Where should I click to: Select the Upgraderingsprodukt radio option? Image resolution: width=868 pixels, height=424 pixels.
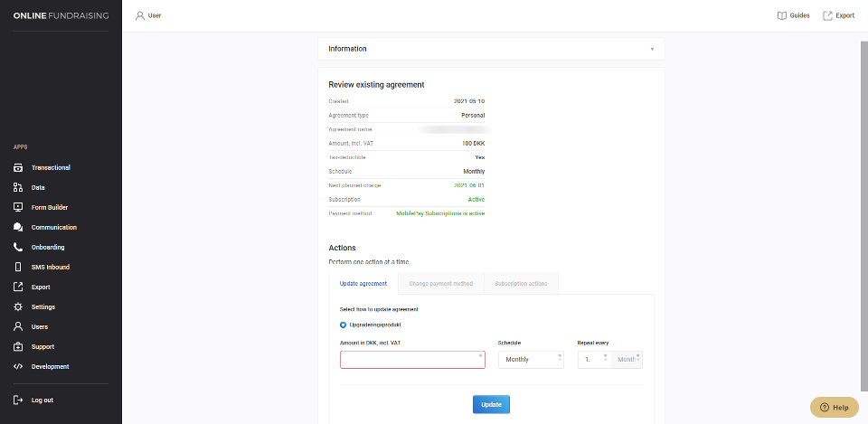tap(344, 325)
